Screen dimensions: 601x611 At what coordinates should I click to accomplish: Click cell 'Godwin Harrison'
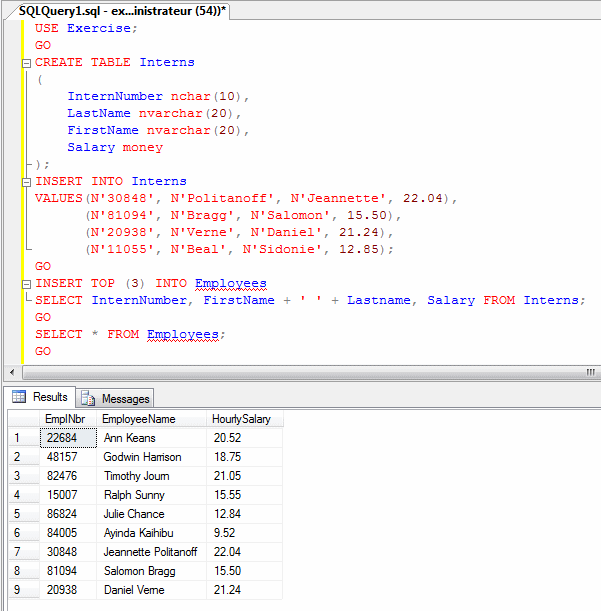[x=151, y=457]
